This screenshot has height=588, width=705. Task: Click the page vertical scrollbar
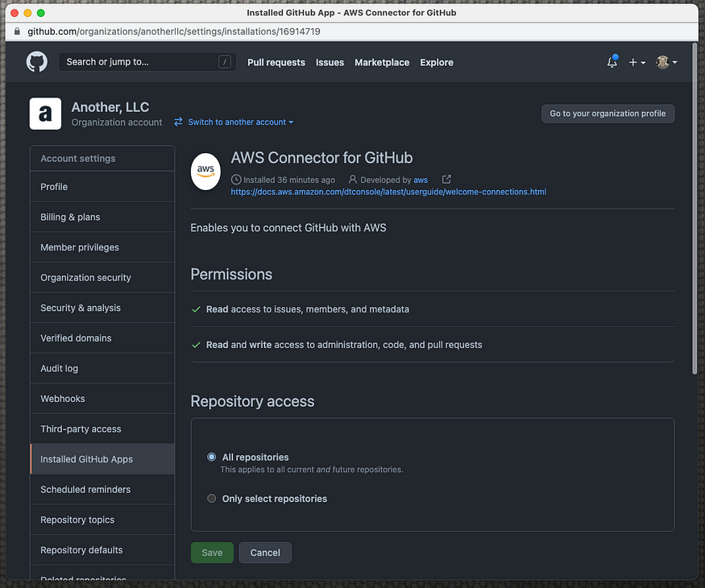coord(695,209)
